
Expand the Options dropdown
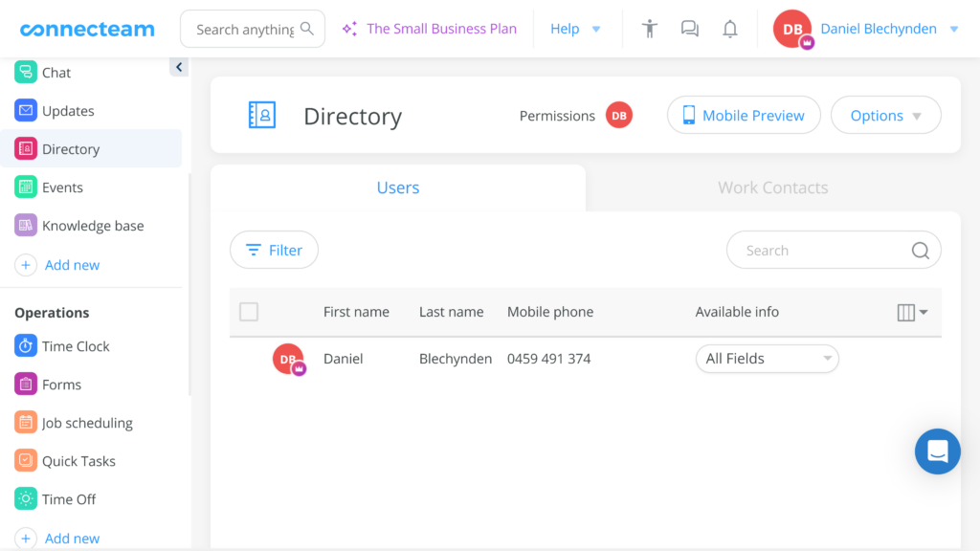[885, 116]
